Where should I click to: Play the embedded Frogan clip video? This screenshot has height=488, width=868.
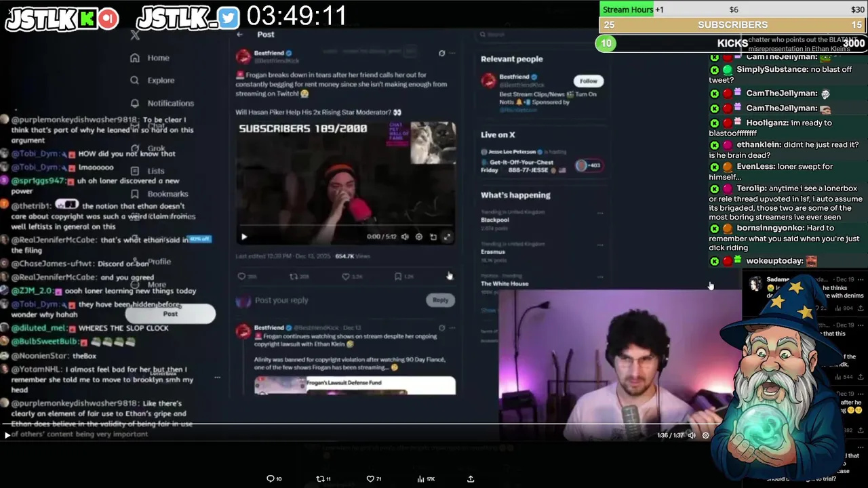244,237
